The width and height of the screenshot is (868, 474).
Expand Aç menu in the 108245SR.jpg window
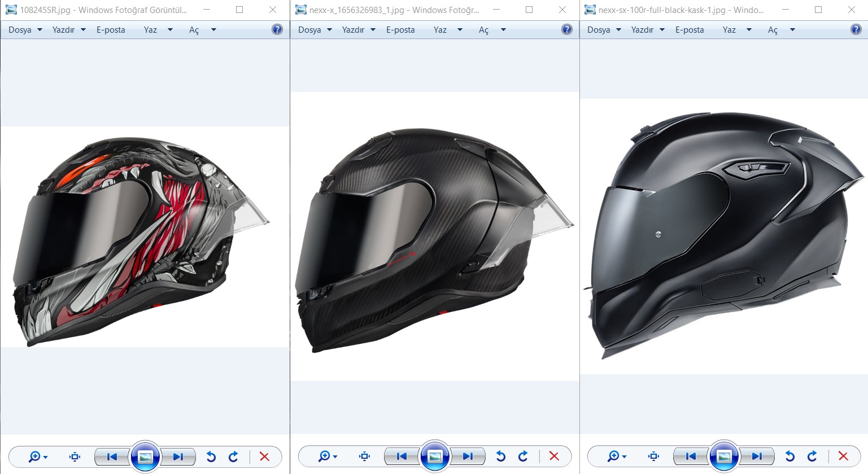[202, 30]
